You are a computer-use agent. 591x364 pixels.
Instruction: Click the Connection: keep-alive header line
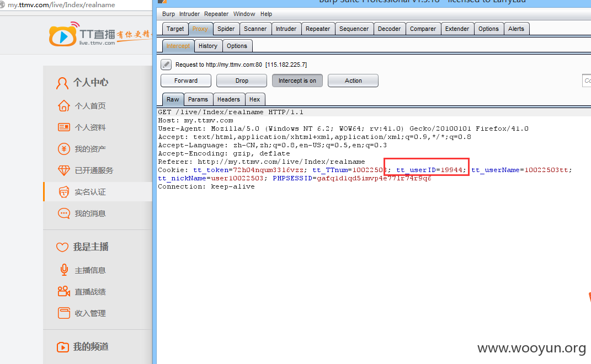[206, 186]
